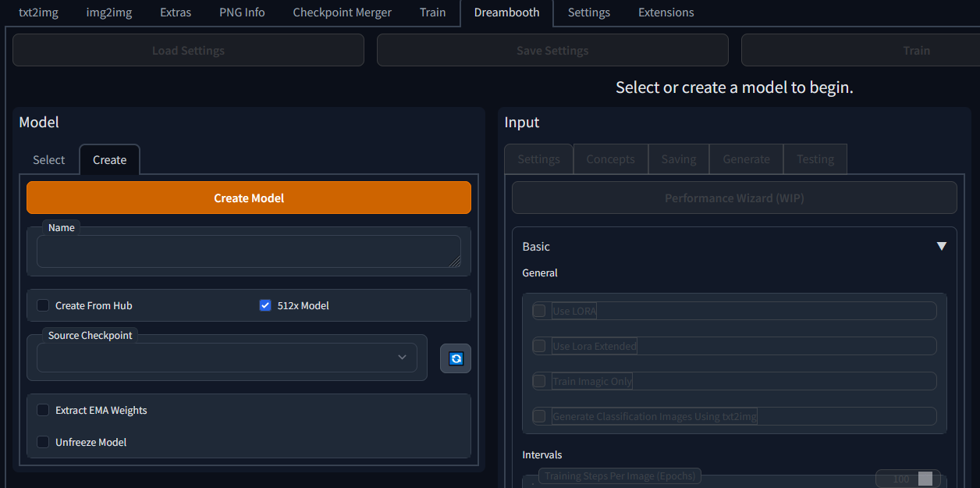
Task: Click the orange Create Model button
Action: [249, 198]
